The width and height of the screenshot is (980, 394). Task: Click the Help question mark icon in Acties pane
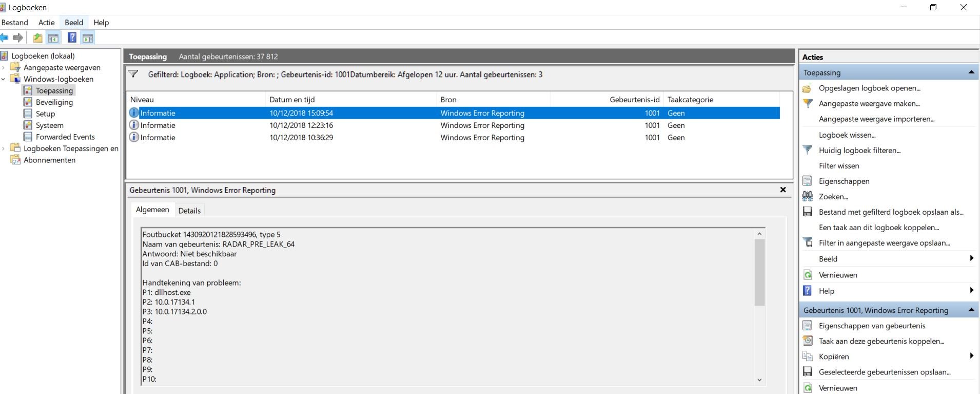coord(808,291)
